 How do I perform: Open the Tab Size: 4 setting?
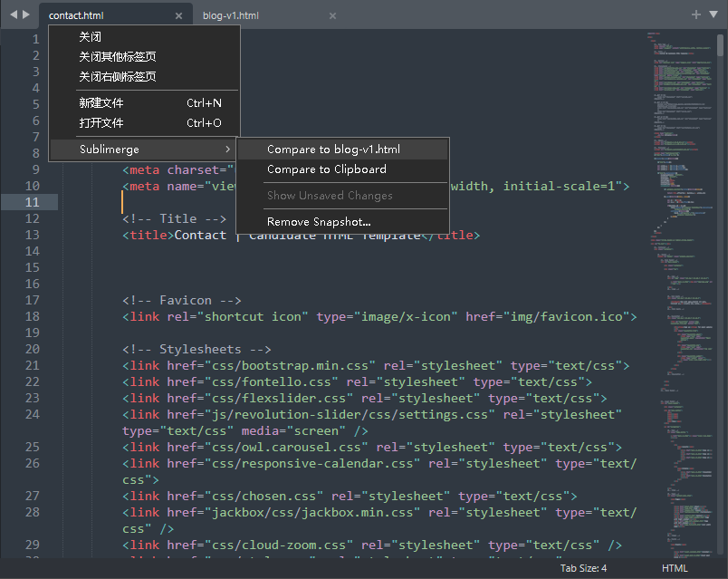[584, 568]
